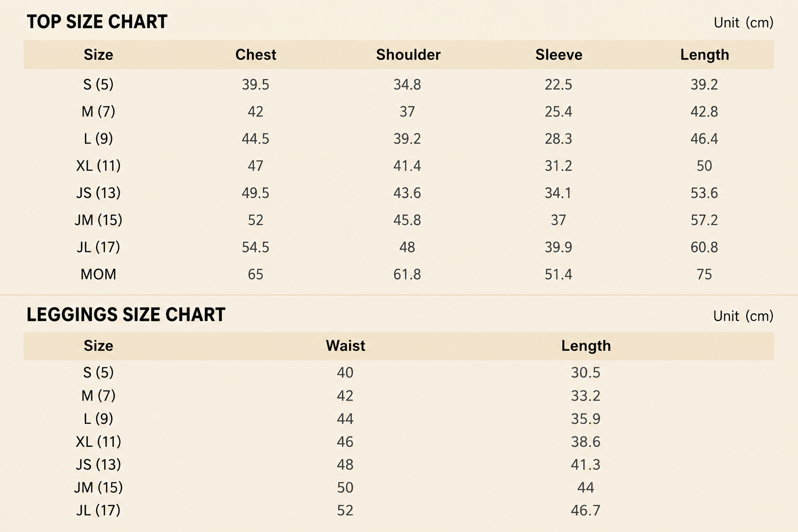Screen dimensions: 798x532
Task: Select the MOM size row label
Action: tap(98, 274)
